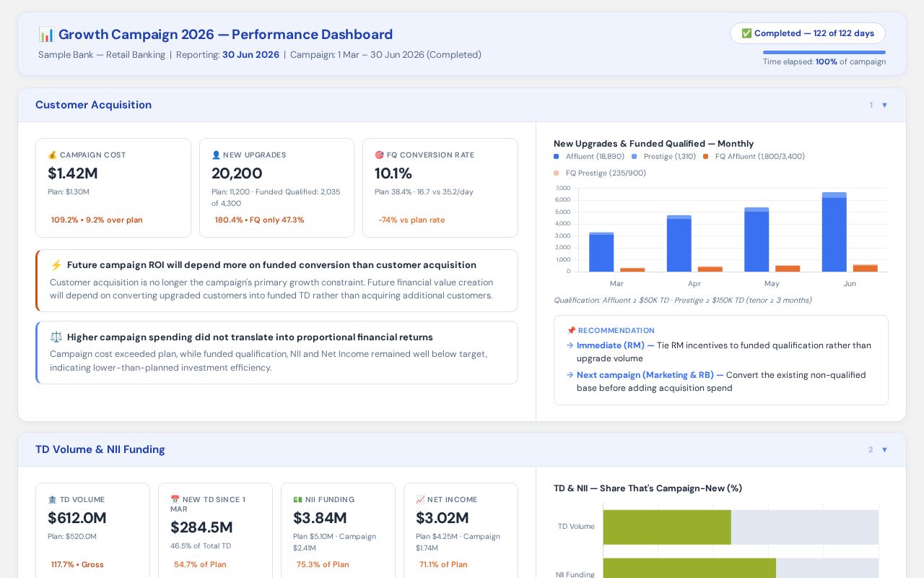This screenshot has height=578, width=924.
Task: Click the "109.2% • 9.2% over plan" text
Action: pos(97,220)
